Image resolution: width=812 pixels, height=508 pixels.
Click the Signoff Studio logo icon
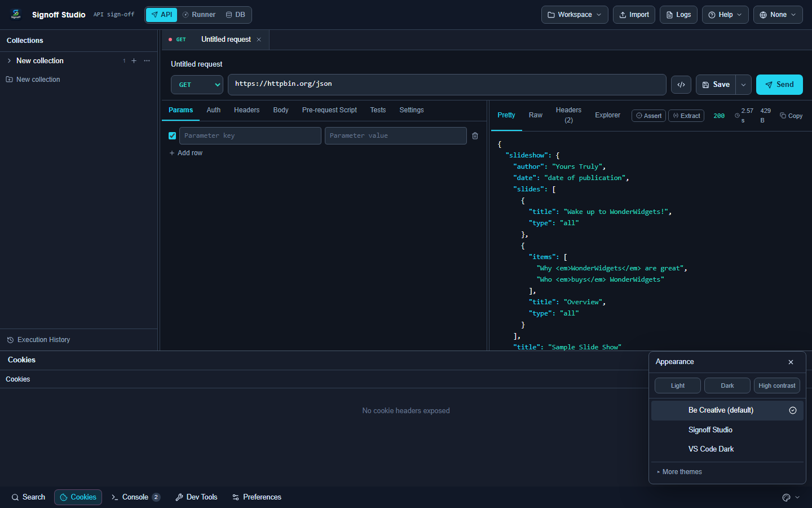pyautogui.click(x=16, y=15)
